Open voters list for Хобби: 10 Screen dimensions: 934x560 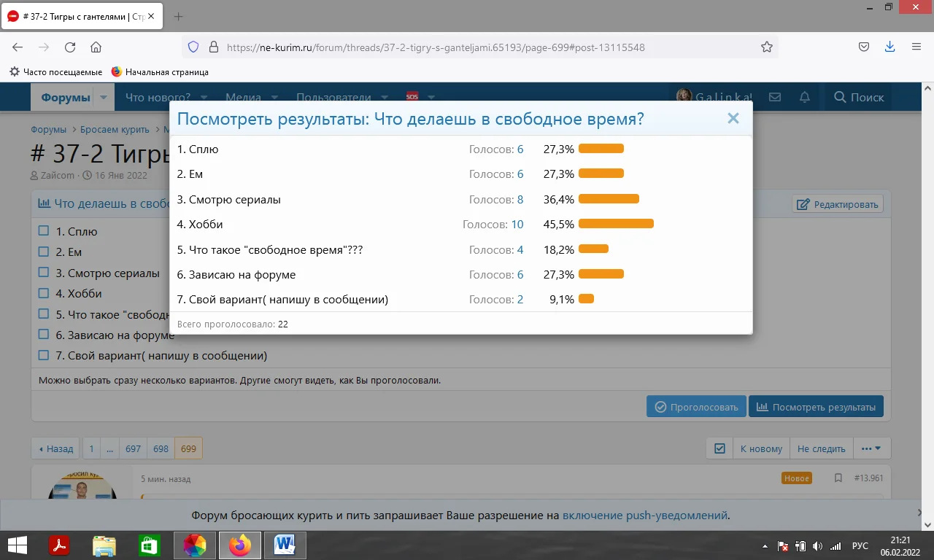[517, 225]
